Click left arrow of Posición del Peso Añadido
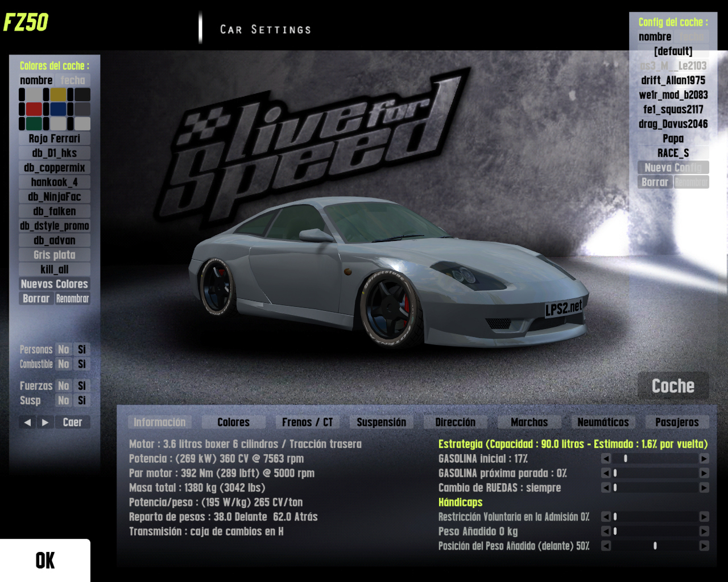Image resolution: width=728 pixels, height=582 pixels. 606,546
